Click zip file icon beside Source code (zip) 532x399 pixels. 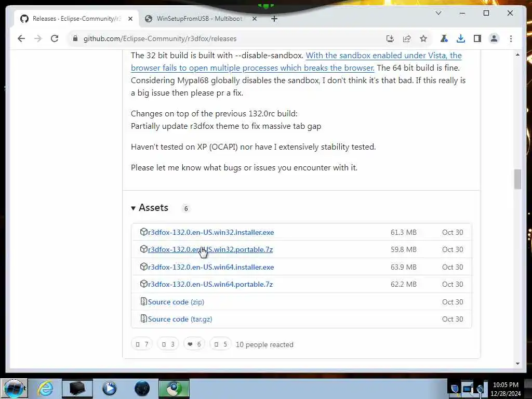point(143,302)
